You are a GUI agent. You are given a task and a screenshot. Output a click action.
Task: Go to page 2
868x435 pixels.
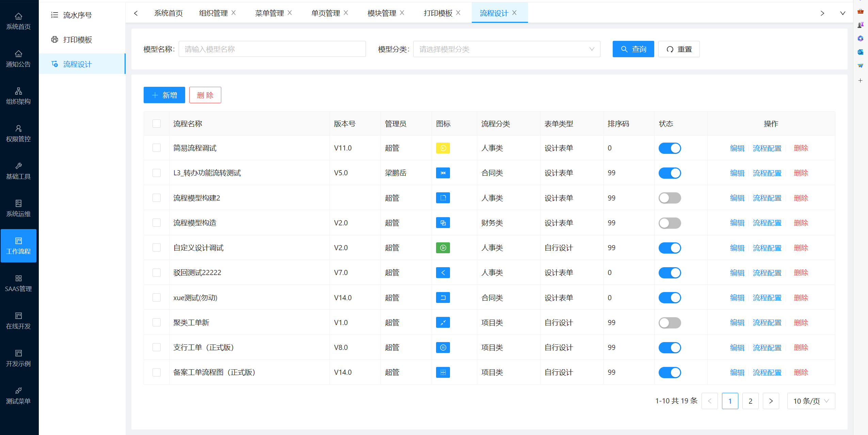(x=750, y=401)
